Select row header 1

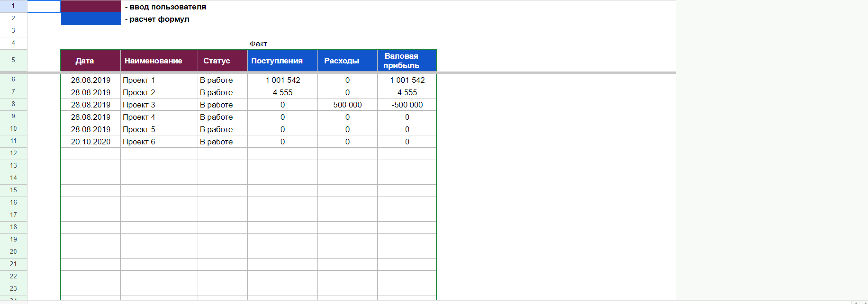pyautogui.click(x=14, y=6)
